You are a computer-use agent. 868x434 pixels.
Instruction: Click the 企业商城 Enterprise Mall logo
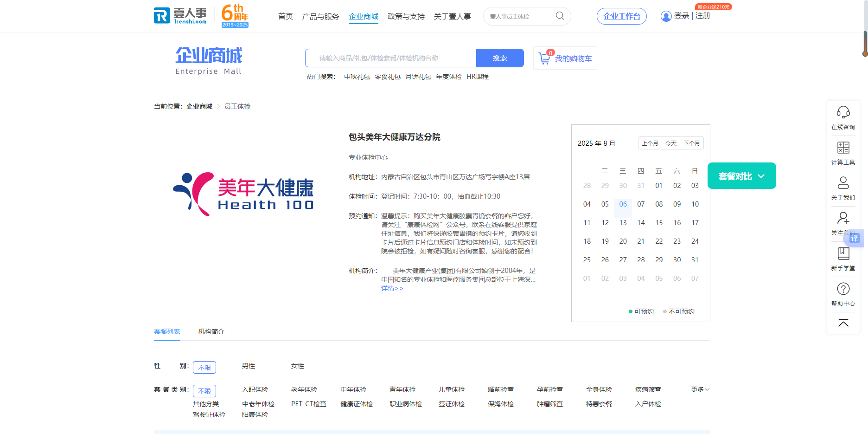pyautogui.click(x=209, y=61)
